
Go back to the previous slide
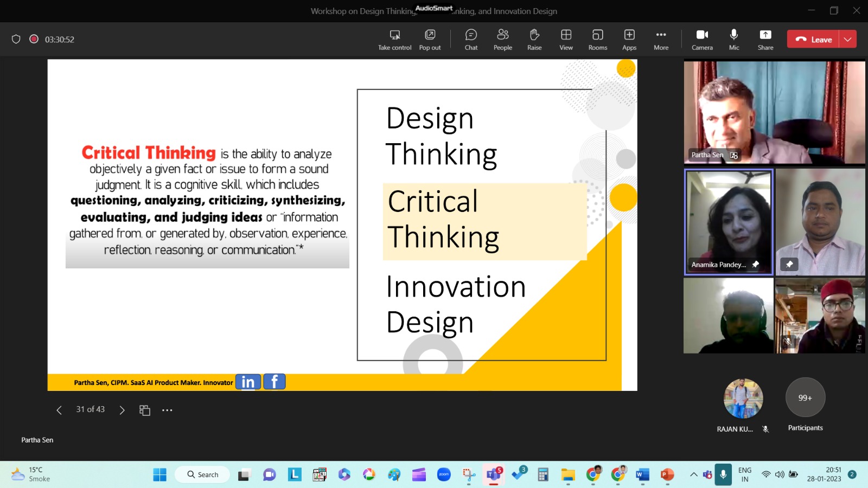point(59,410)
